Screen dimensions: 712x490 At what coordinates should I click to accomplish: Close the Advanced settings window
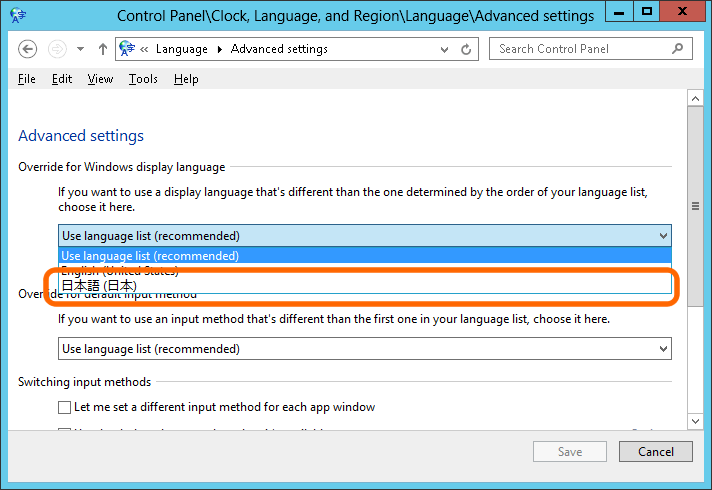(682, 12)
